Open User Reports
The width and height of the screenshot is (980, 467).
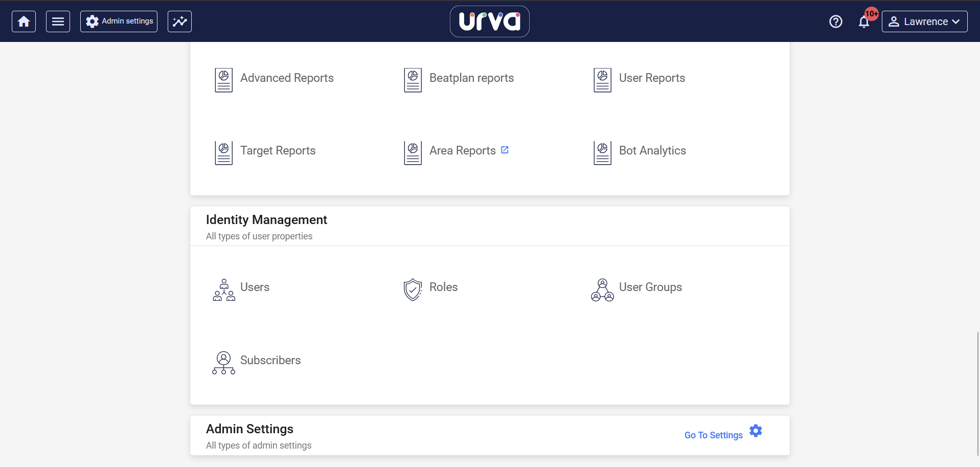point(652,78)
